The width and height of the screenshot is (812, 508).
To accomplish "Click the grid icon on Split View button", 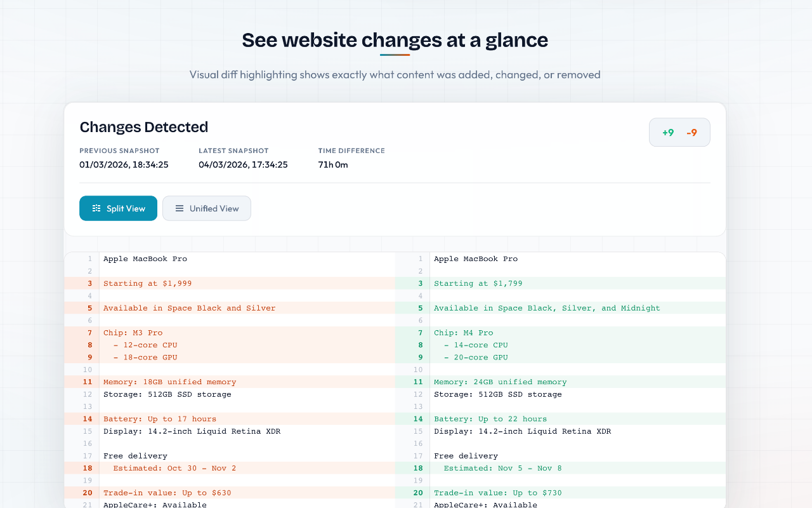I will pyautogui.click(x=96, y=208).
